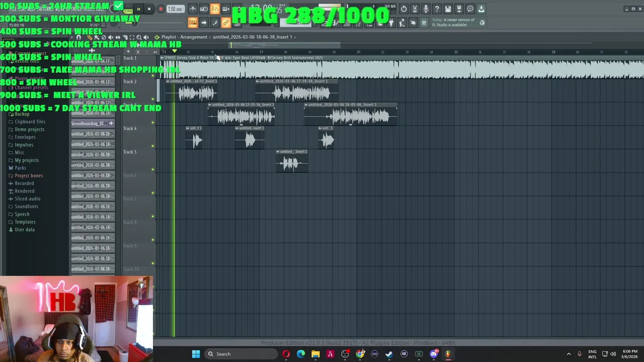Open Windows Start menu
Image resolution: width=644 pixels, height=362 pixels.
(x=196, y=354)
